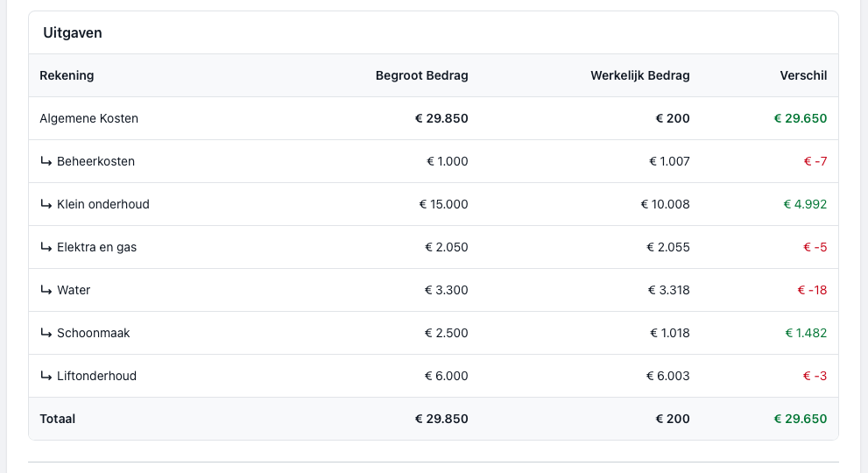Select the green € 4.992 difference value

[x=805, y=204]
